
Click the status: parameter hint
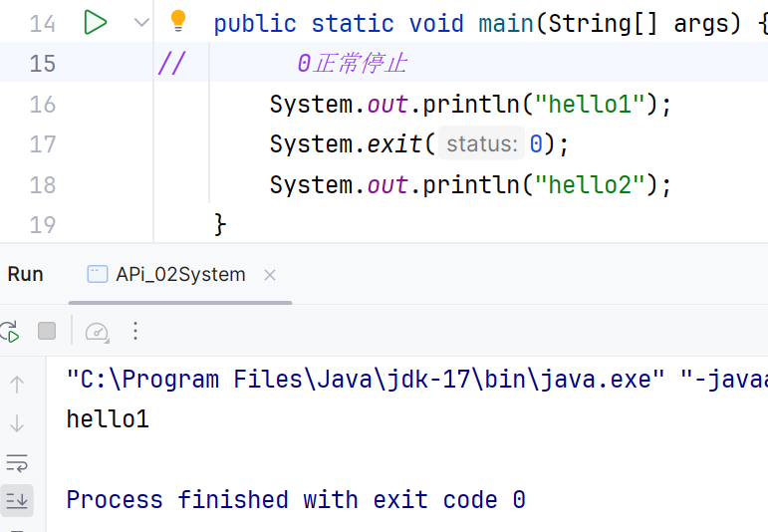(482, 144)
